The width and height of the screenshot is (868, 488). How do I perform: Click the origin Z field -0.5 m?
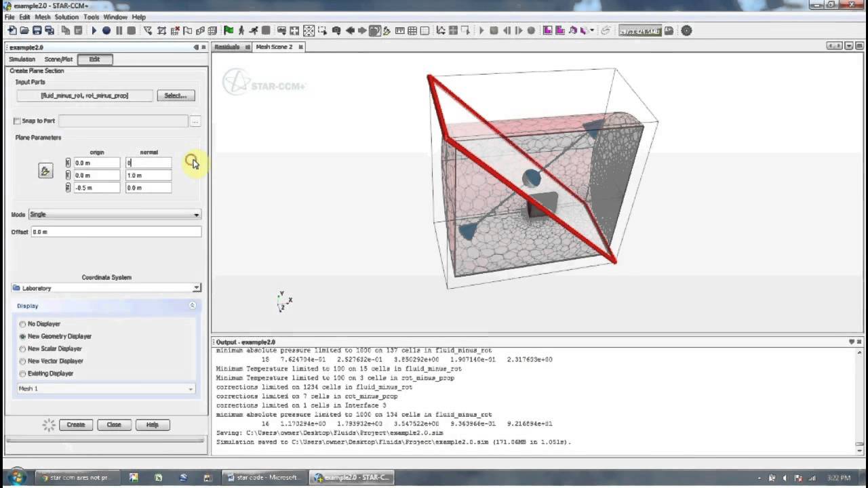96,188
